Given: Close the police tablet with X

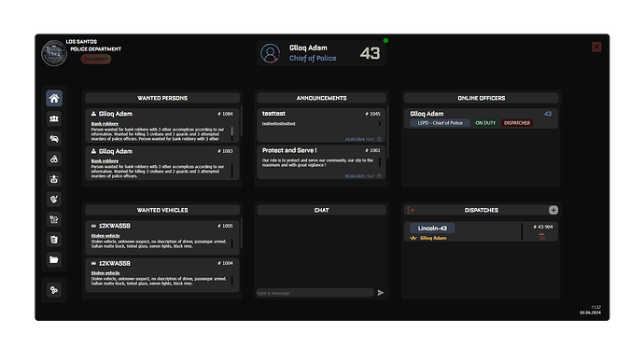Looking at the screenshot, I should click(596, 47).
